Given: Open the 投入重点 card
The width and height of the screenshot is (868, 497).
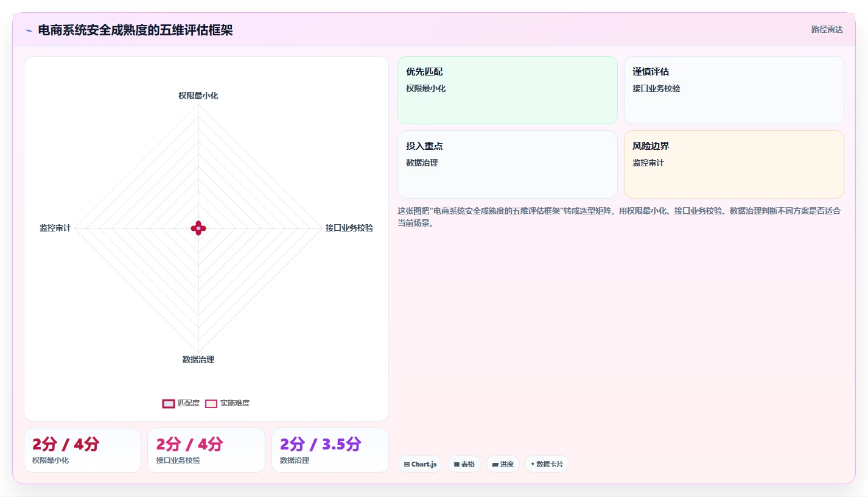Looking at the screenshot, I should click(508, 164).
